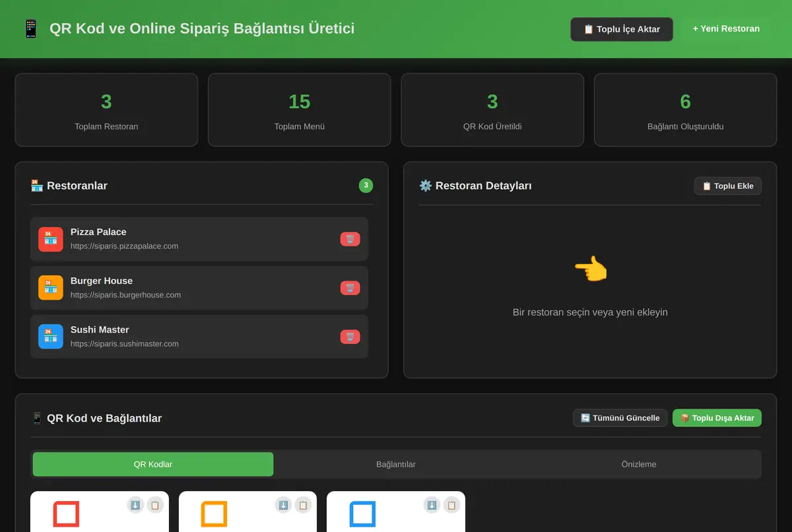The width and height of the screenshot is (792, 532).
Task: Export all via Toplu Dışa Aktar
Action: 717,418
